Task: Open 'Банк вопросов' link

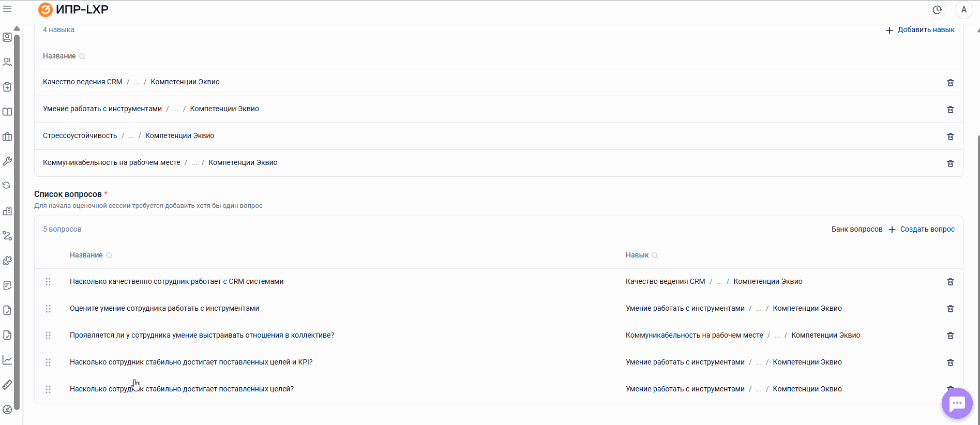Action: click(x=856, y=229)
